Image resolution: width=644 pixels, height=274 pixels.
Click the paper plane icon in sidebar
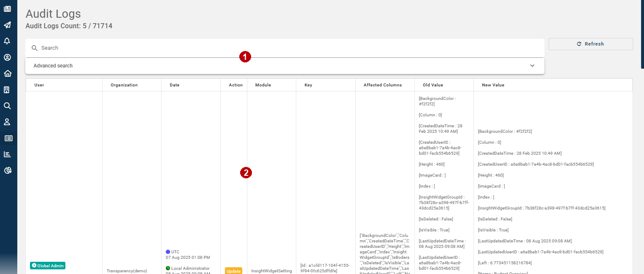click(7, 25)
